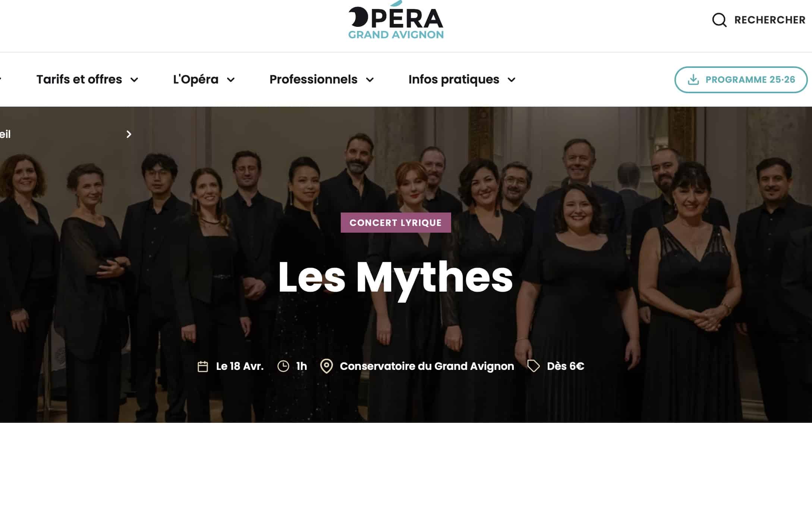Click the Concert Lyrique category tag

tap(396, 223)
